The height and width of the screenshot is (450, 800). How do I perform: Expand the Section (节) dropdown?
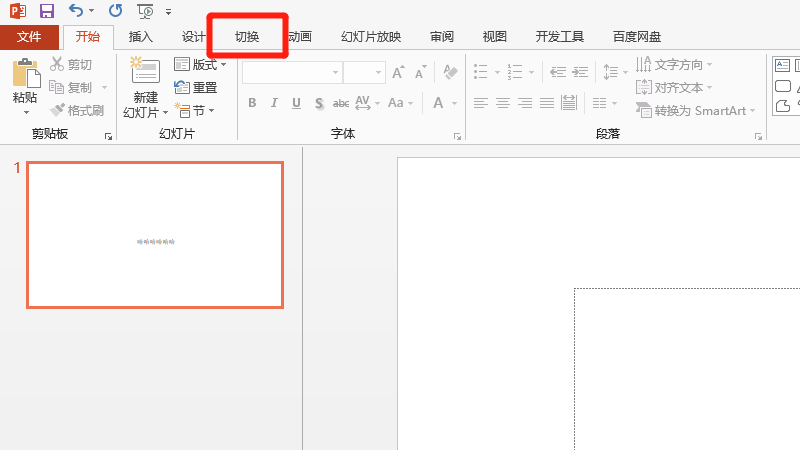[x=195, y=110]
